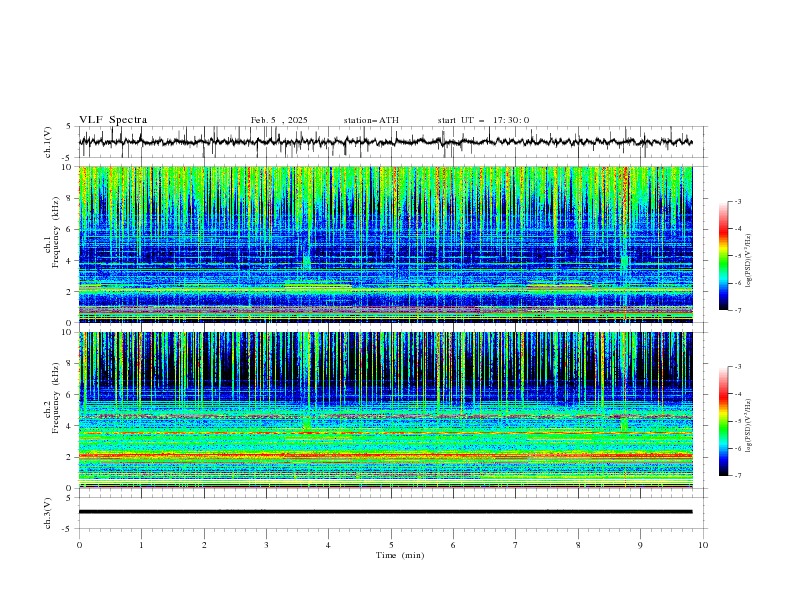Click the time axis tick label "9"
792x612 pixels.
640,545
